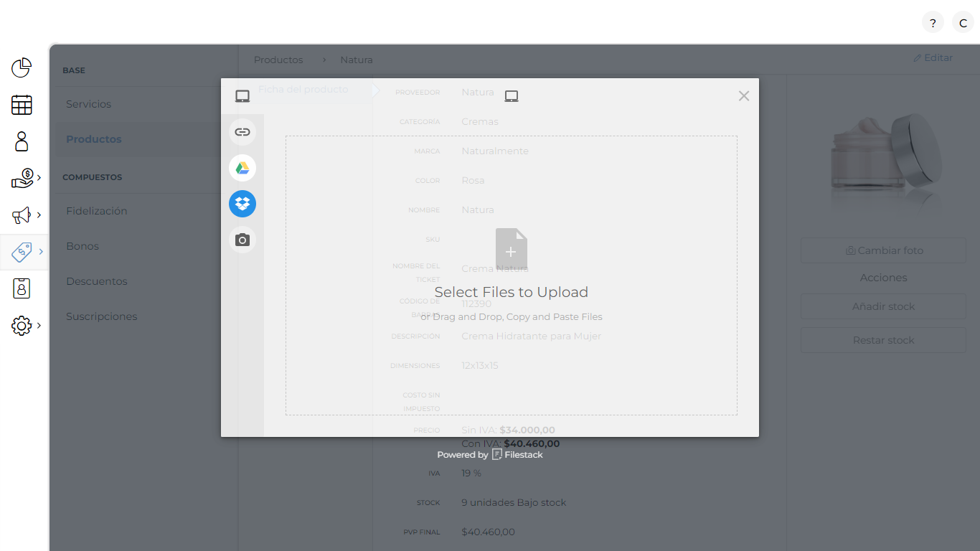Viewport: 980px width, 551px height.
Task: Select My Device source in Filestack sidebar
Action: [x=242, y=96]
